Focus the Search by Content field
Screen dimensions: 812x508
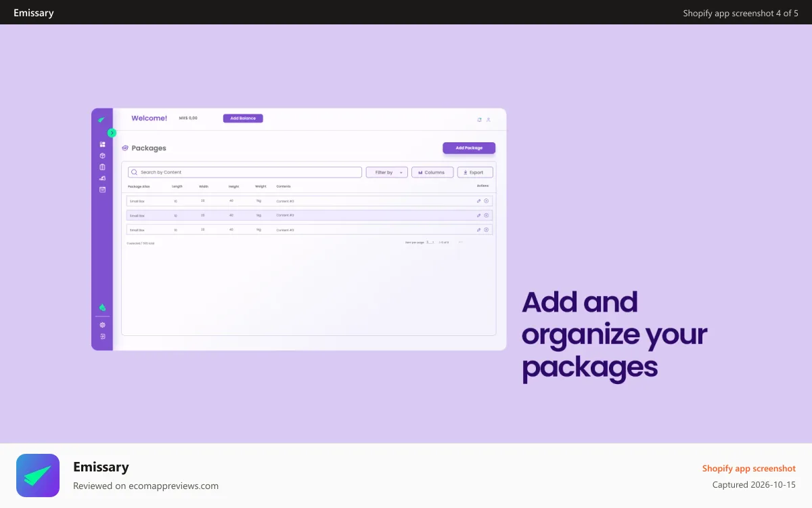tap(245, 172)
